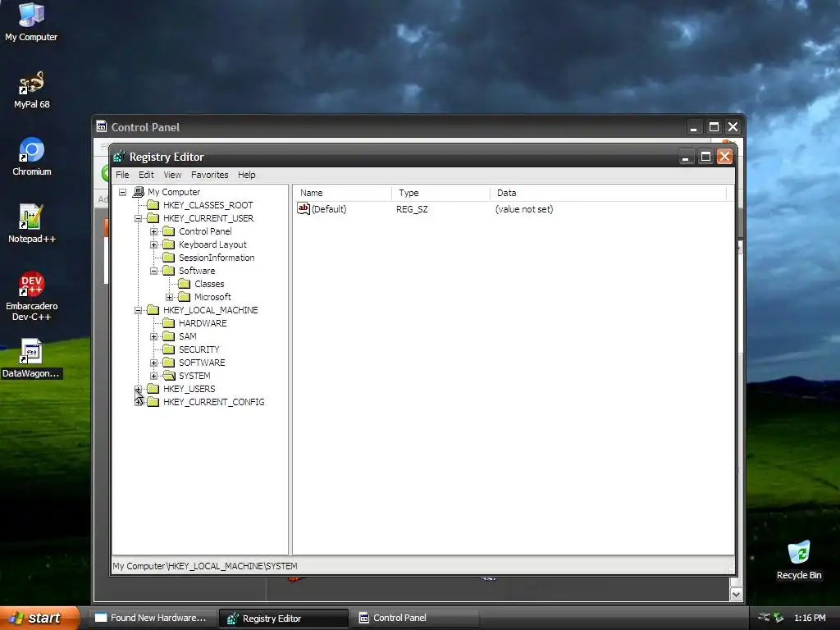Sort values by the Name column header
Screen dimensions: 840x630
pyautogui.click(x=343, y=193)
